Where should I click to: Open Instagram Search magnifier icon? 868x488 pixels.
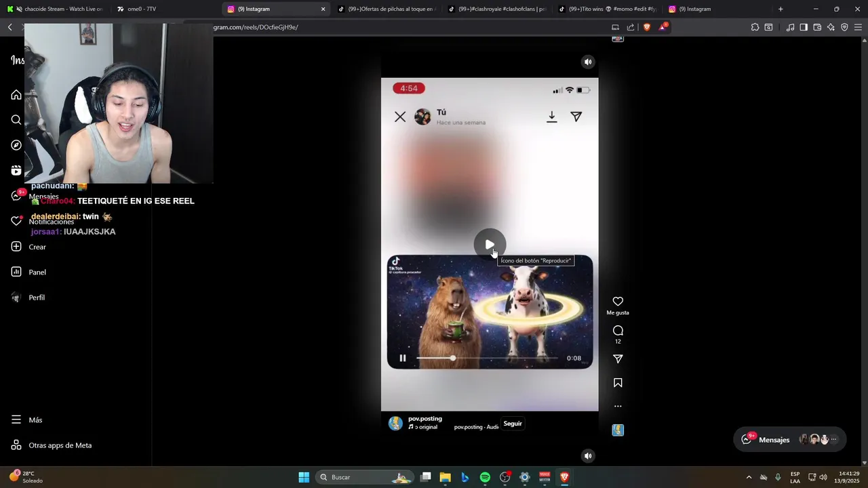point(16,120)
